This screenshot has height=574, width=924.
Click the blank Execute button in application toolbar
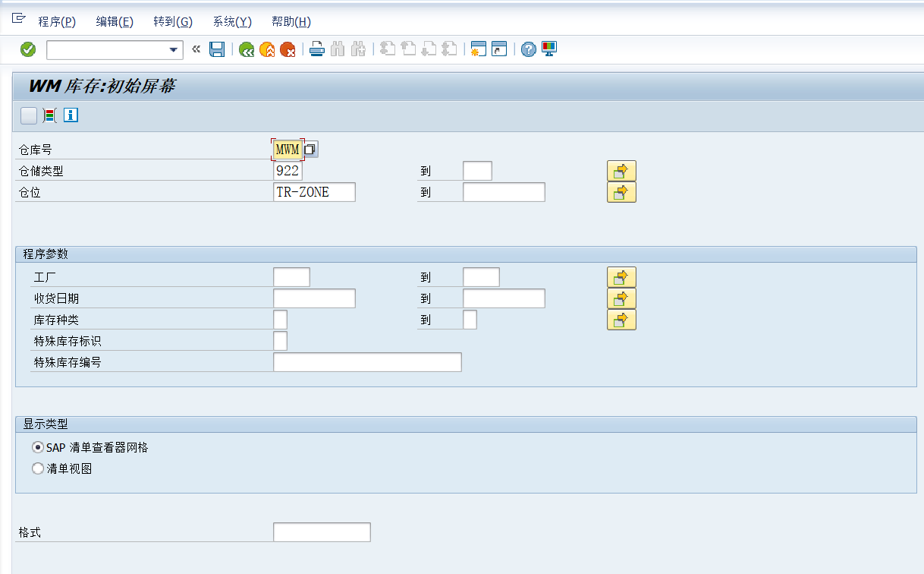tap(29, 115)
